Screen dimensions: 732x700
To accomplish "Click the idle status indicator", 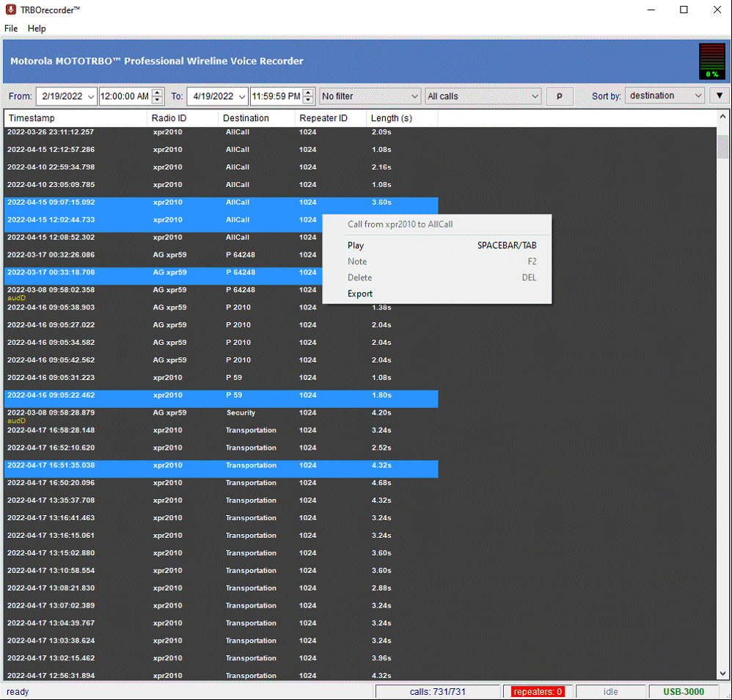I will [610, 691].
